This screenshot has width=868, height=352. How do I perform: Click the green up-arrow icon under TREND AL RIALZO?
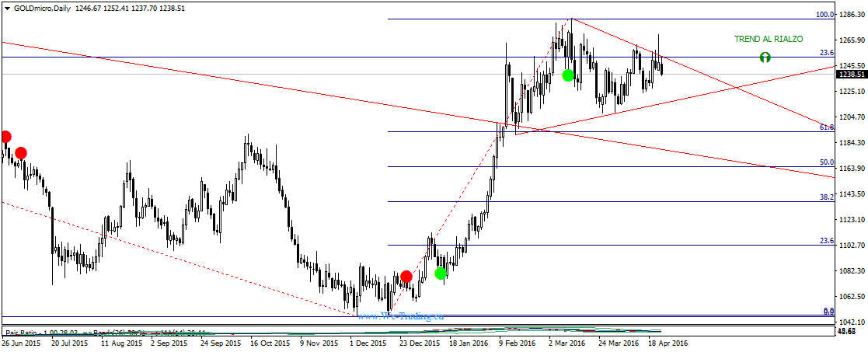pyautogui.click(x=765, y=58)
